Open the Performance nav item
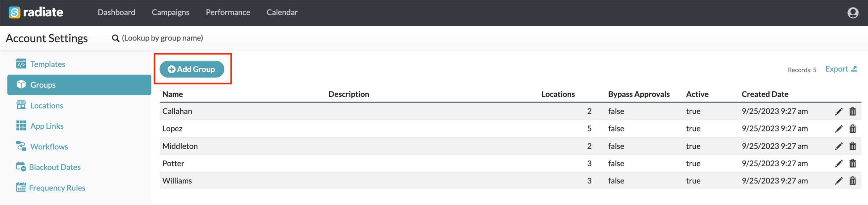The width and height of the screenshot is (868, 205). pyautogui.click(x=228, y=12)
